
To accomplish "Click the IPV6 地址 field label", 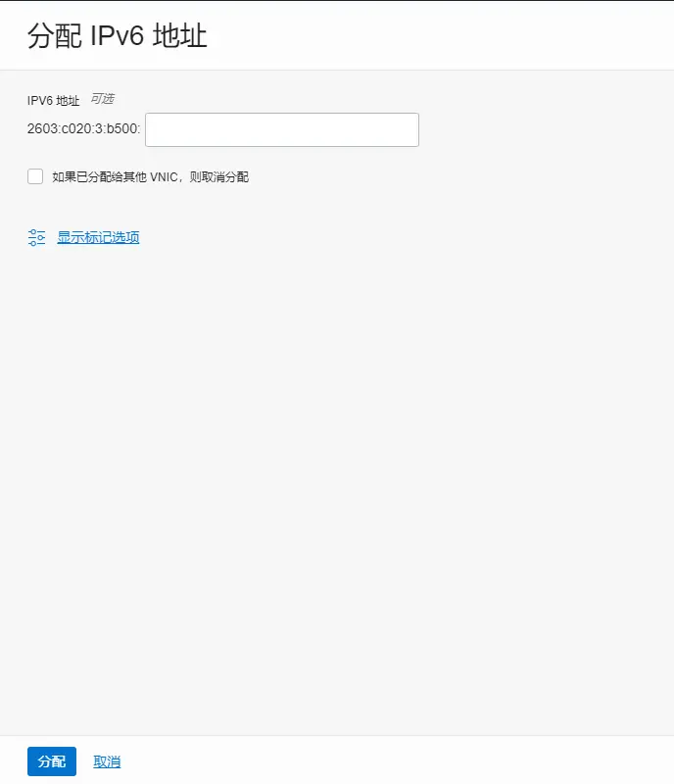I will [54, 101].
